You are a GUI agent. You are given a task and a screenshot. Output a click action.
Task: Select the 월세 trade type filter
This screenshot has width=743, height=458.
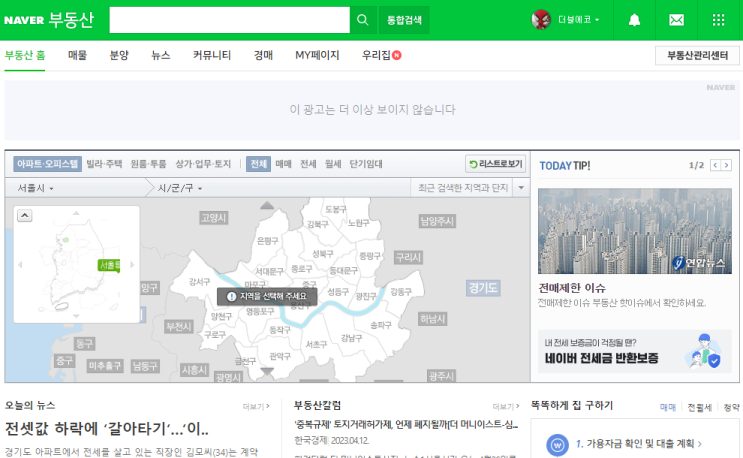point(333,164)
